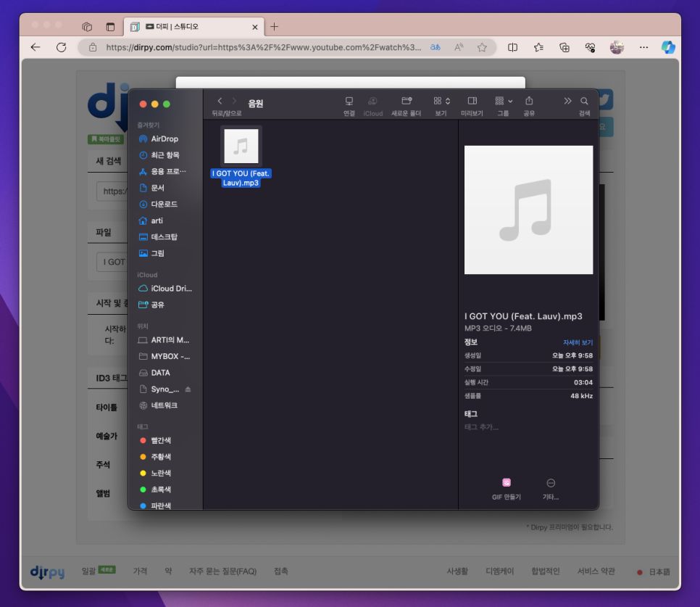Open the 보기 view switcher dropdown
700x607 pixels.
pyautogui.click(x=441, y=102)
